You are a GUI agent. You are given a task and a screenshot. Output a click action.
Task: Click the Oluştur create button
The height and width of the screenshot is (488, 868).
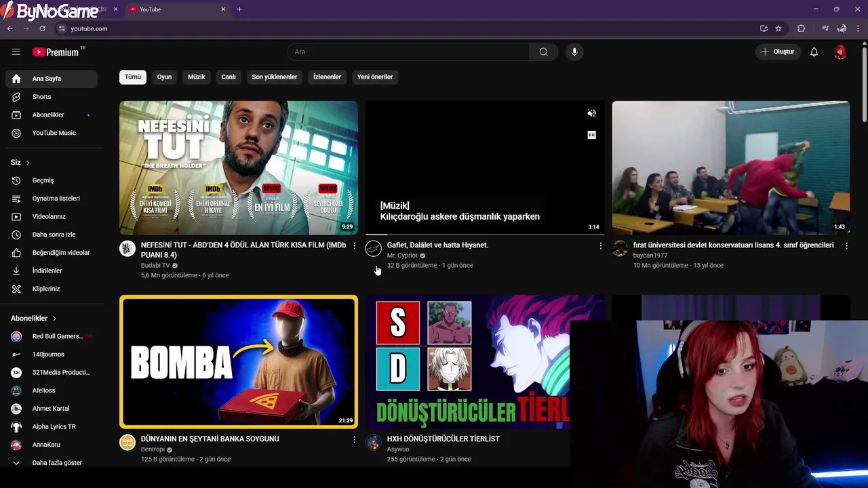coord(778,52)
